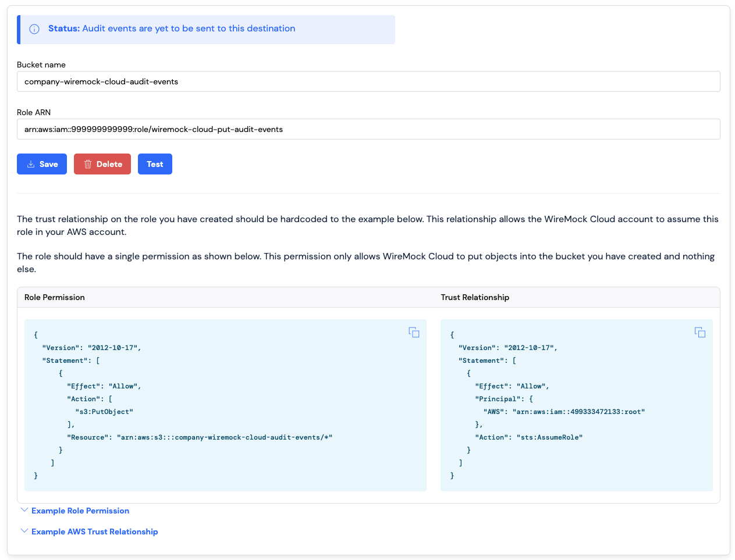
Task: Click the Status message text
Action: [x=172, y=28]
